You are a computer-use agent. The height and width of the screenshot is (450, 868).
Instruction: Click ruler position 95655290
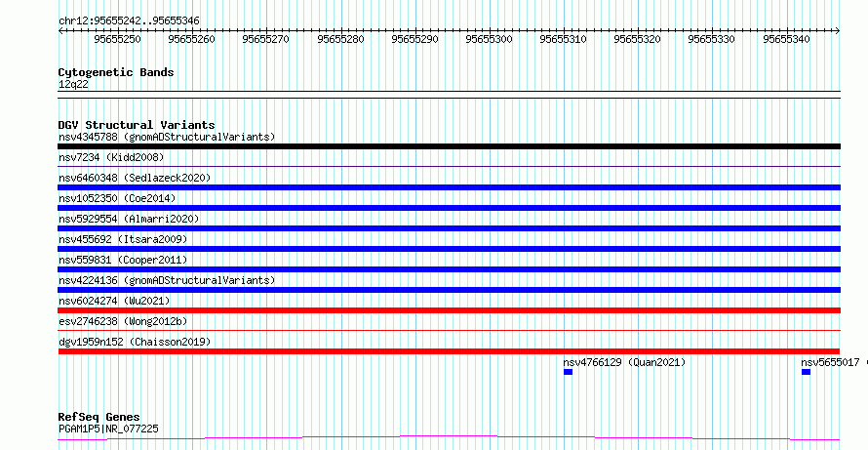(x=414, y=39)
